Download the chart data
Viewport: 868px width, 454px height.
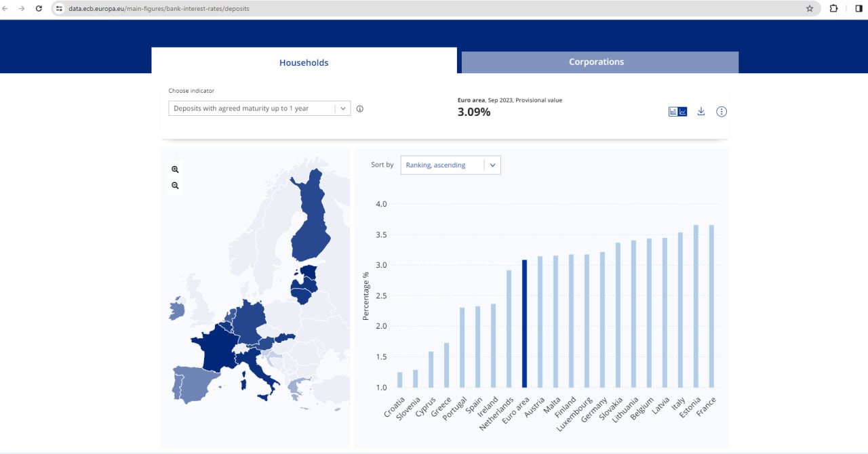[x=701, y=112]
